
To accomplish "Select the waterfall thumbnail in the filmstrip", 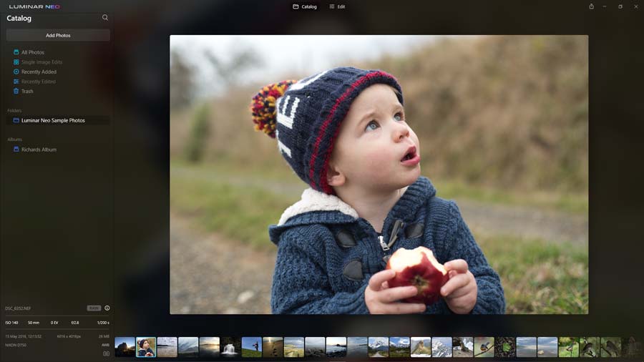I will (230, 347).
